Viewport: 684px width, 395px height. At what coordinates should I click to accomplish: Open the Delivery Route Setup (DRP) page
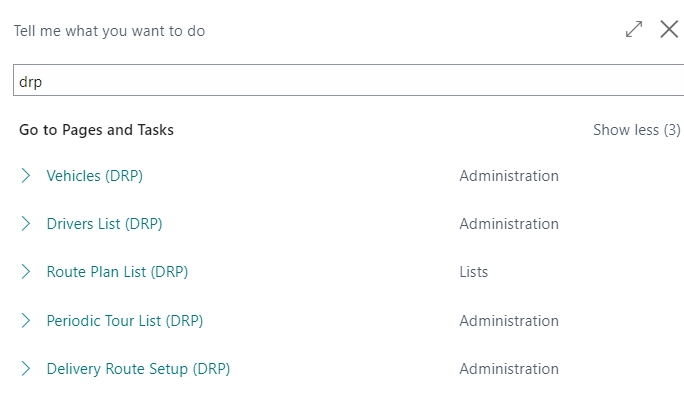138,369
